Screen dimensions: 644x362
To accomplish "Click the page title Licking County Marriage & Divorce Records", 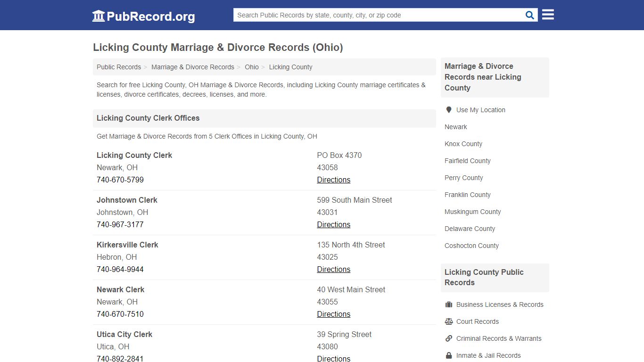I will click(x=218, y=47).
